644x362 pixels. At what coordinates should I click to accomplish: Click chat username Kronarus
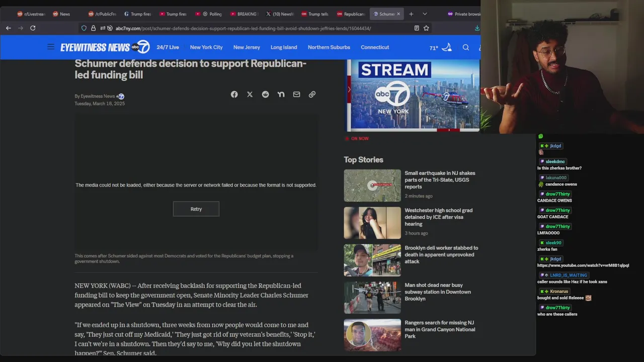pos(559,291)
